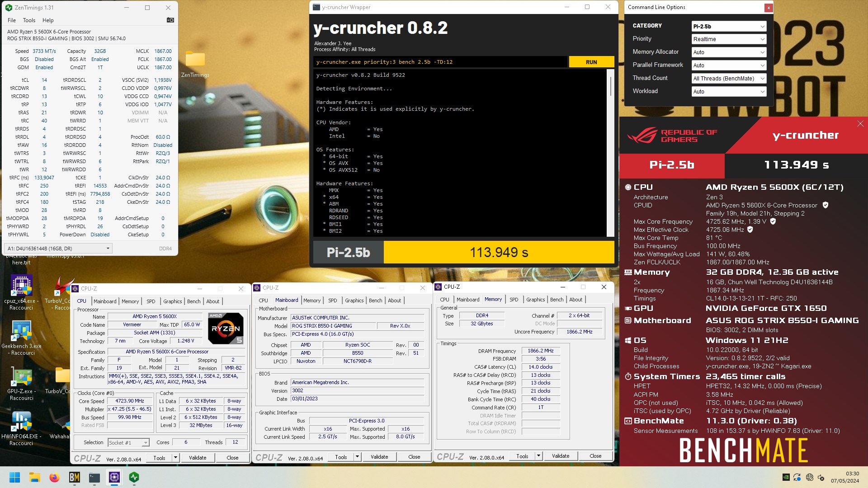Click Close in CPU-Z Mainboard window
The height and width of the screenshot is (488, 868).
tap(414, 457)
